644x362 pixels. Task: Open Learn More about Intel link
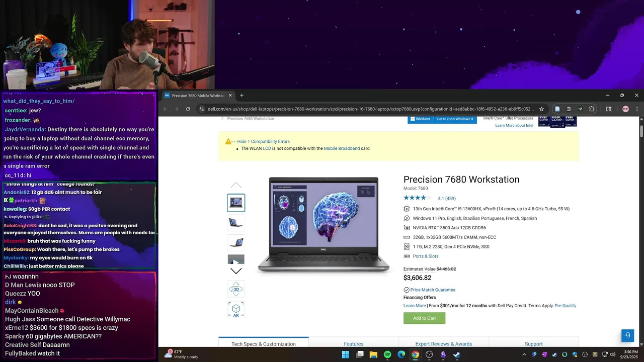(514, 125)
